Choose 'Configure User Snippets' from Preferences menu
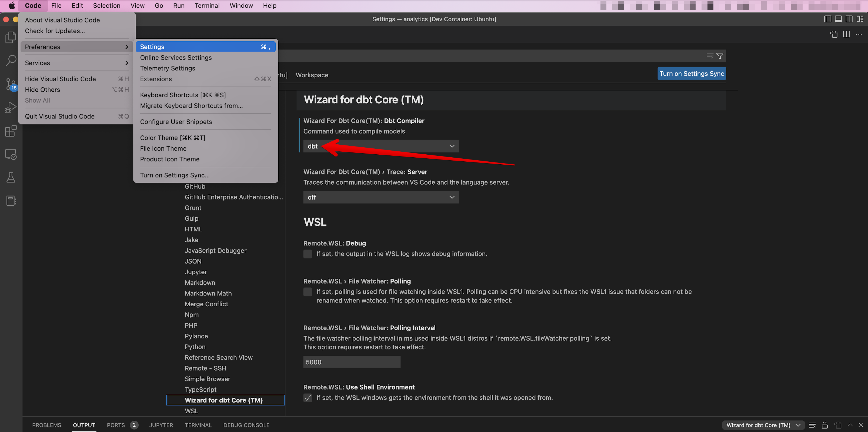Screen dimensions: 868x432 [176, 122]
